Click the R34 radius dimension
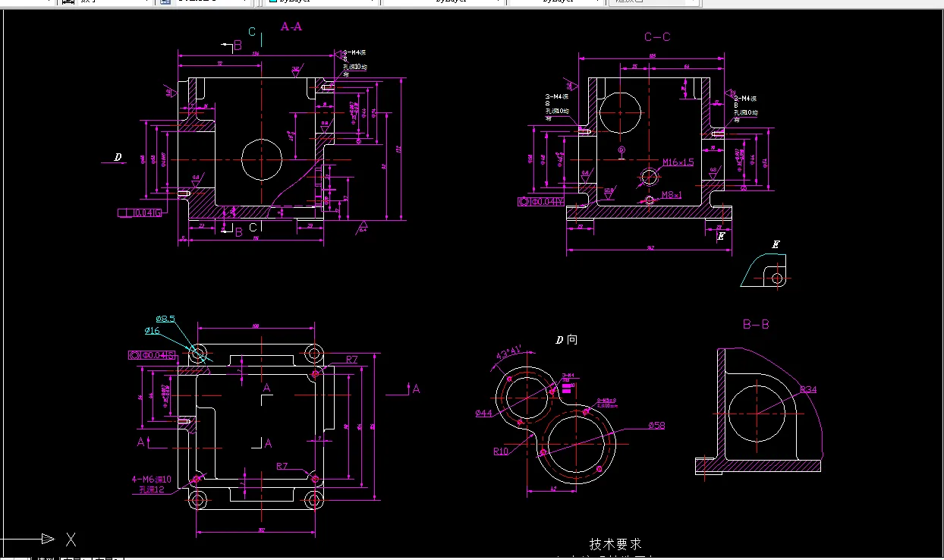This screenshot has height=560, width=944. coord(807,389)
